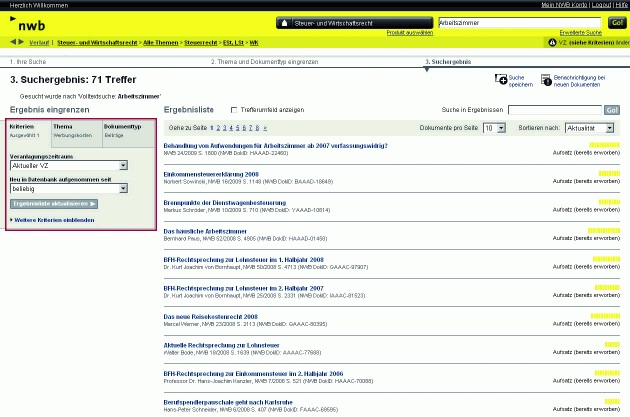This screenshot has width=630, height=417.
Task: Click the back arrow icon beside Verlauf
Action: point(14,42)
